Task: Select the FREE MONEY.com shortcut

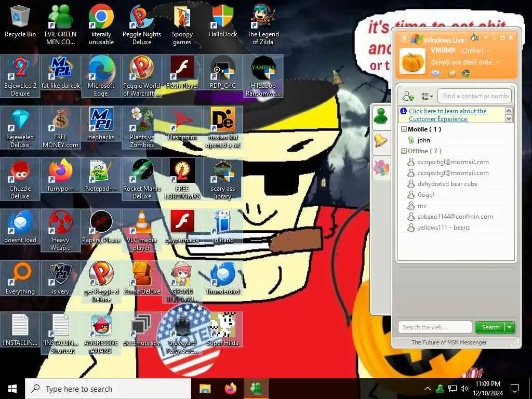Action: (60, 128)
